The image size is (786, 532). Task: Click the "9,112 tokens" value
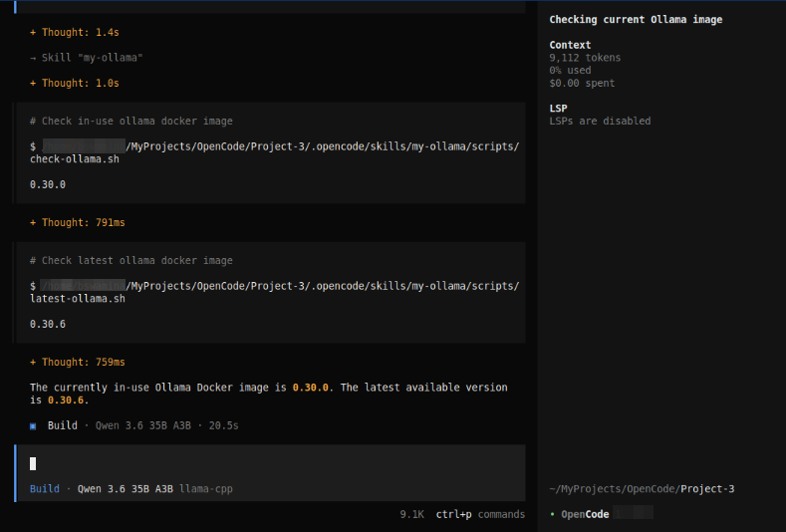click(x=585, y=57)
